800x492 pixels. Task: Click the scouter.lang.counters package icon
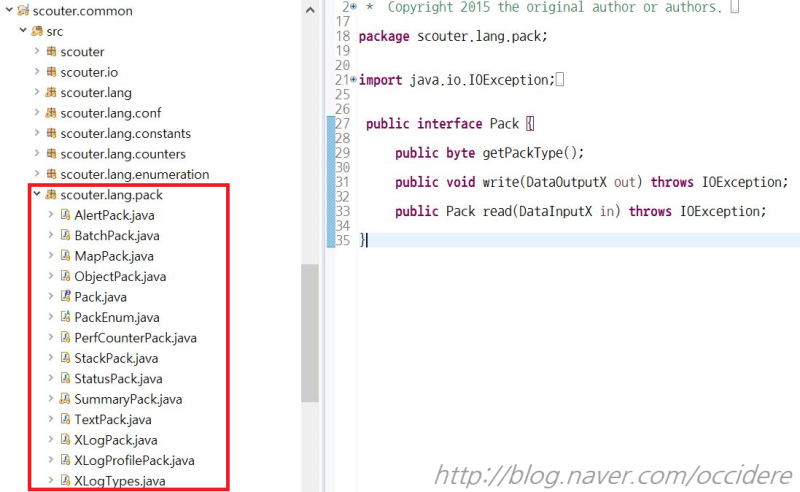[51, 153]
